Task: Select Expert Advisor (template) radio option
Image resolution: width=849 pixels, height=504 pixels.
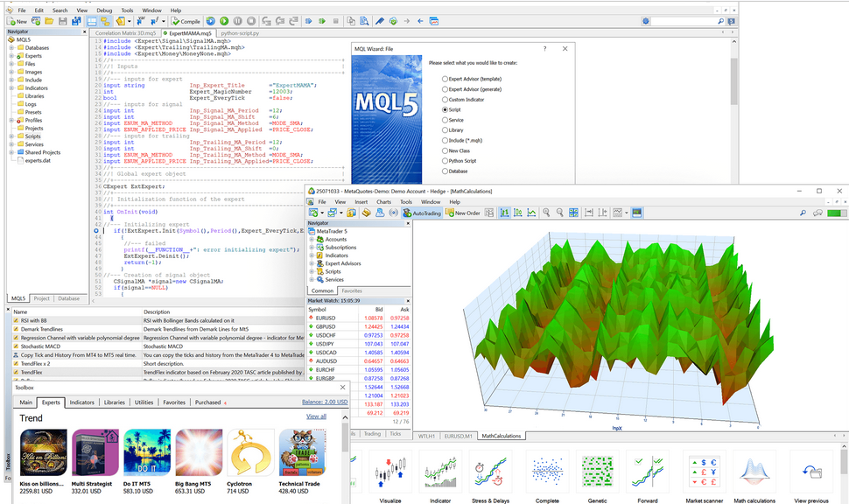Action: pyautogui.click(x=445, y=79)
